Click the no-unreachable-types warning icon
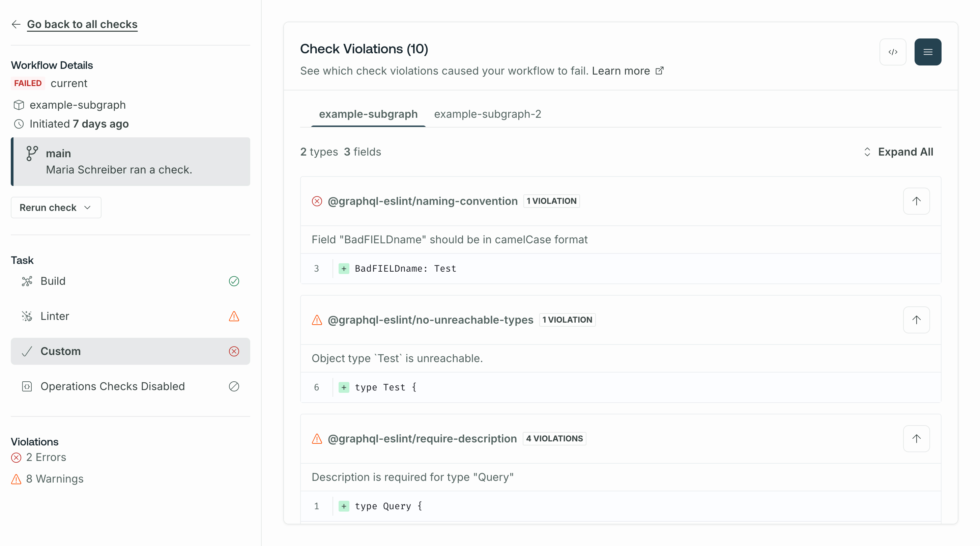The height and width of the screenshot is (546, 980). pos(316,319)
